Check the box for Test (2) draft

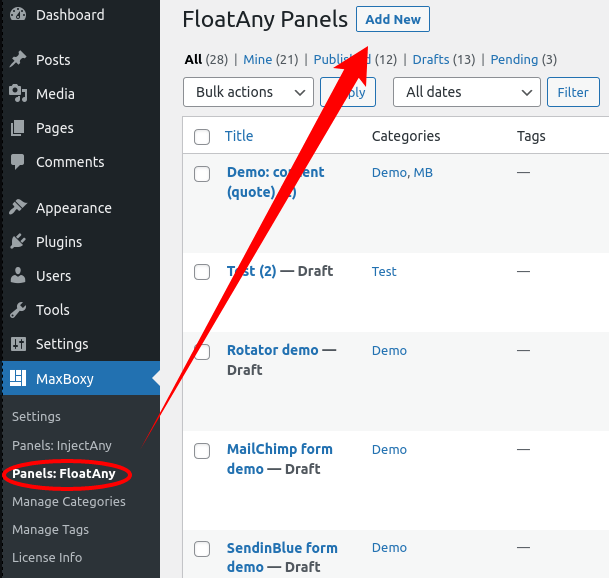(202, 272)
